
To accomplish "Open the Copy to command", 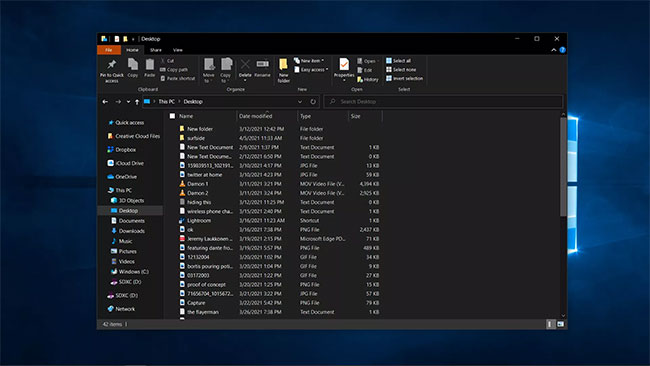I will coord(226,70).
